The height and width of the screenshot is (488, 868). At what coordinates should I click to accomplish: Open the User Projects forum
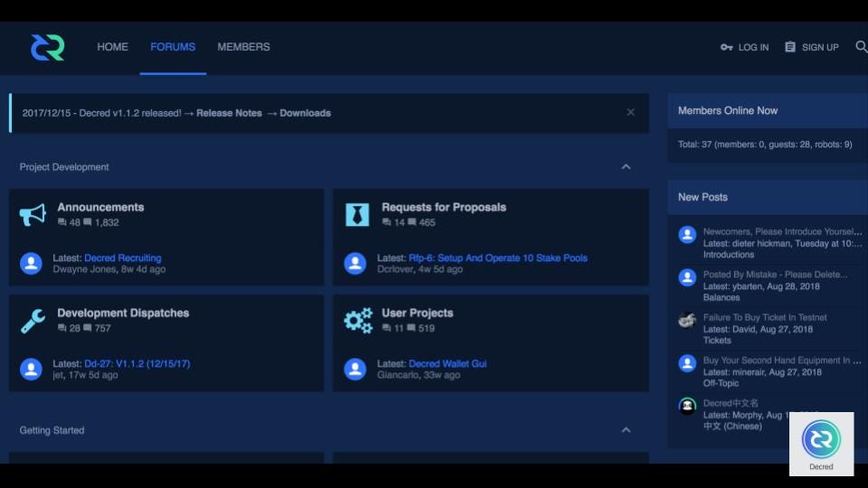418,313
